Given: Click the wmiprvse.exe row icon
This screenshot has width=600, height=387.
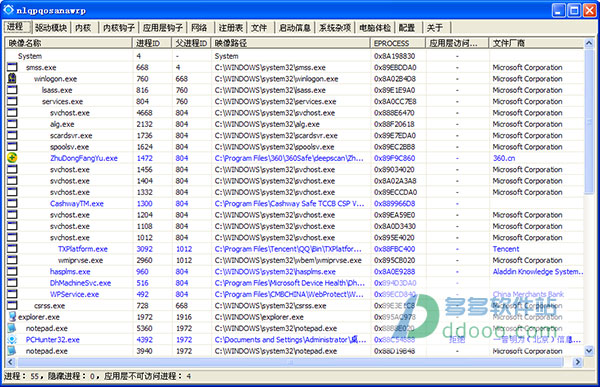Looking at the screenshot, I should [12, 260].
